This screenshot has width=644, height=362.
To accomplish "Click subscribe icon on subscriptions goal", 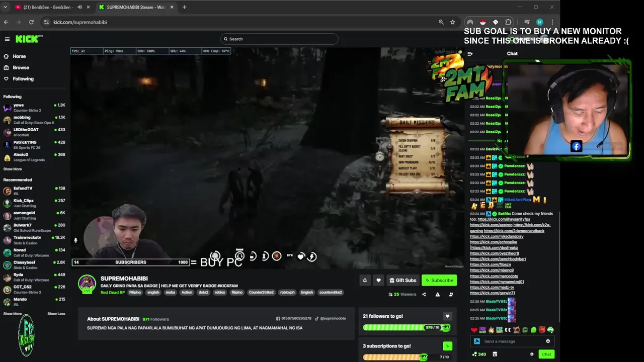I will (447, 346).
